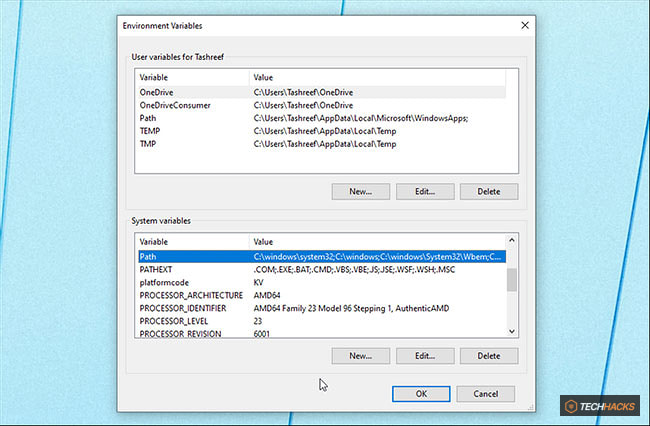The width and height of the screenshot is (650, 426).
Task: Click the .COM;.EXE;.BAT PATHEXT value
Action: pyautogui.click(x=354, y=269)
